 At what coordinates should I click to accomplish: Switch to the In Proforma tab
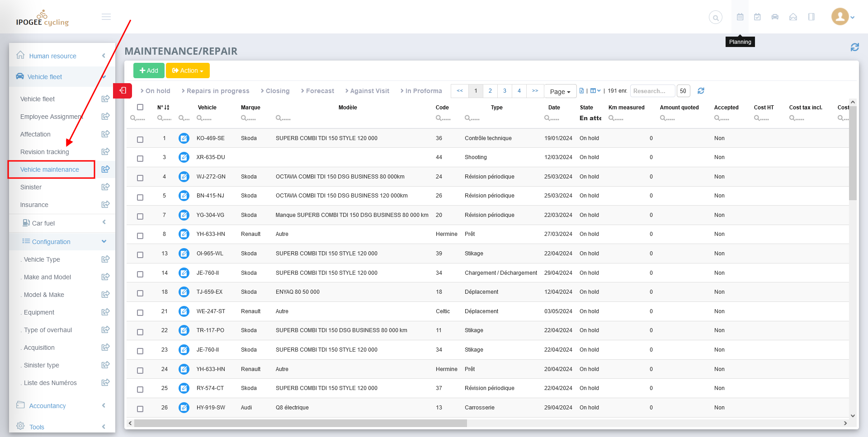coord(421,91)
